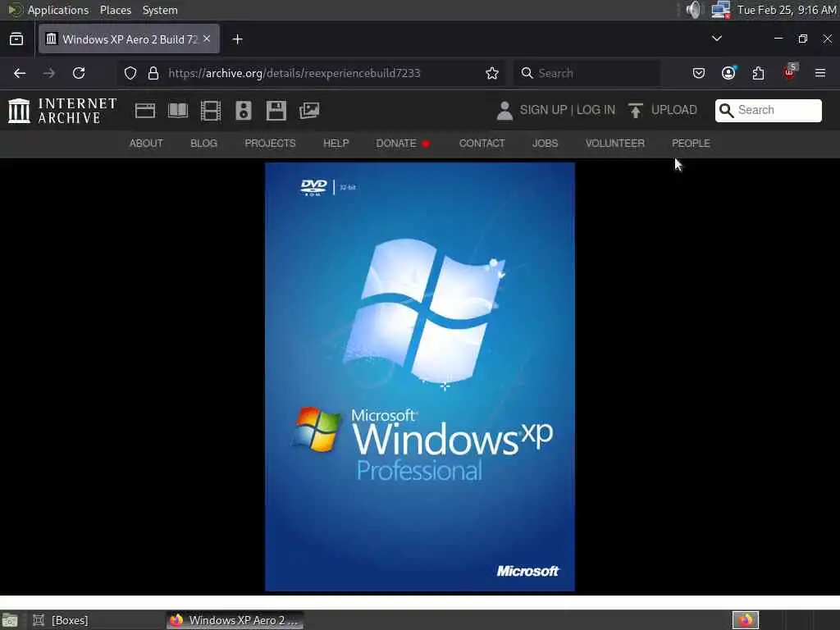Click the workspace switcher Firefox thumbnail

[x=746, y=620]
